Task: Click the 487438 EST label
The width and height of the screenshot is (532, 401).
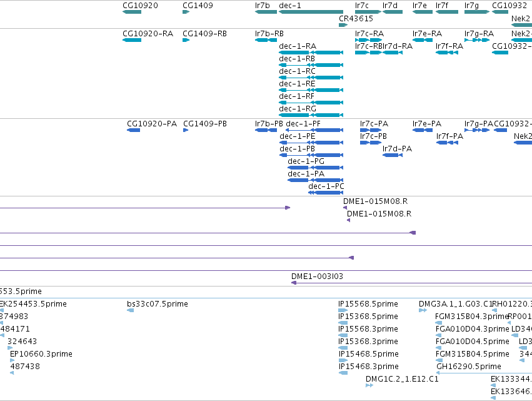Action: (25, 367)
